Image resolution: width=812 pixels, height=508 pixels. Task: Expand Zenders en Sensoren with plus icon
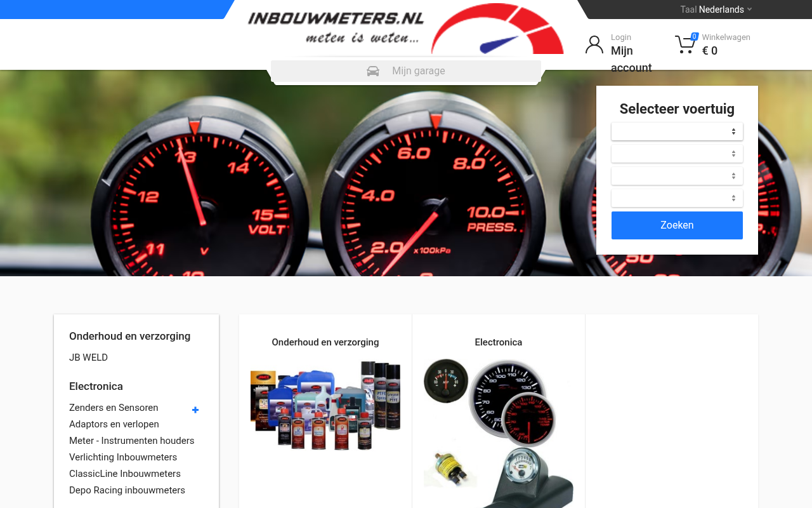point(195,410)
